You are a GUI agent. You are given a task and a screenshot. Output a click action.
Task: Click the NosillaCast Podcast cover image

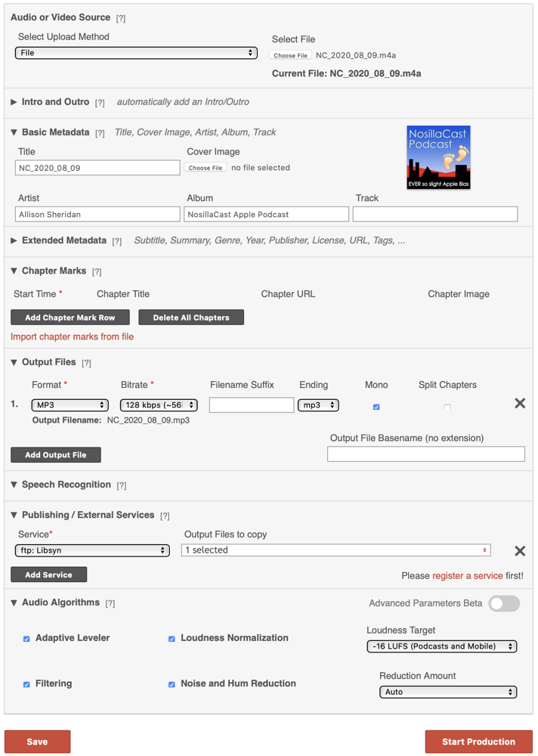coord(438,157)
